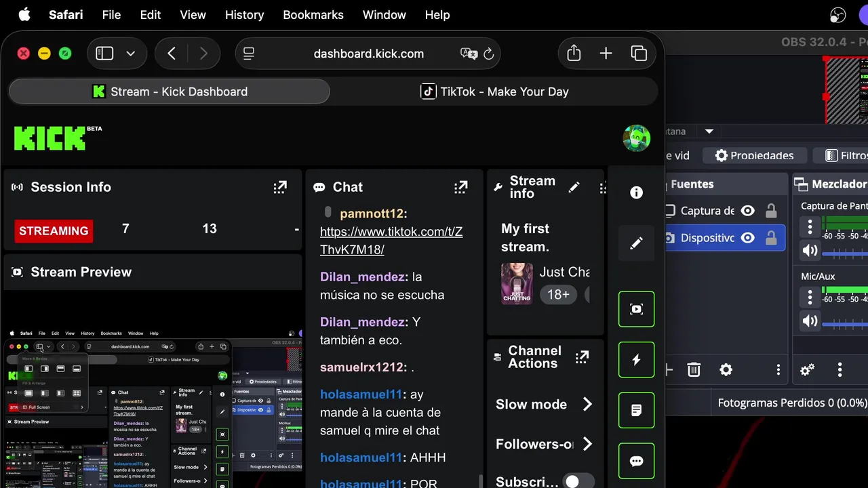Lock the Captura de source in OBS
Screen dimensions: 868x488
[771, 211]
